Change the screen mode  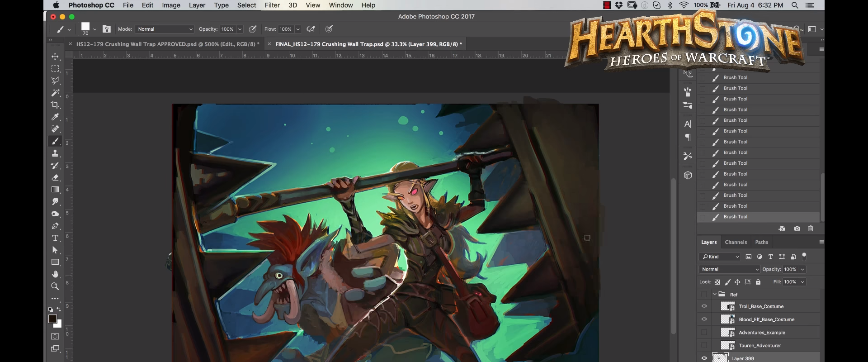(55, 349)
